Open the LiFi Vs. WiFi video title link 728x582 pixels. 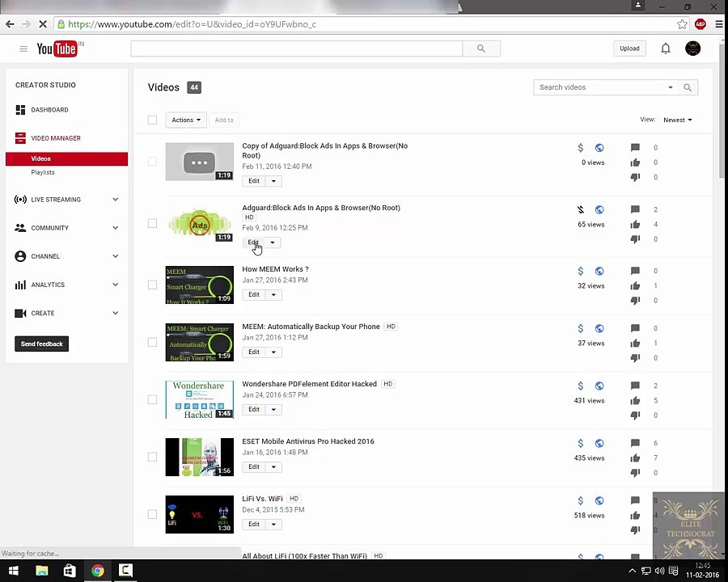(262, 499)
